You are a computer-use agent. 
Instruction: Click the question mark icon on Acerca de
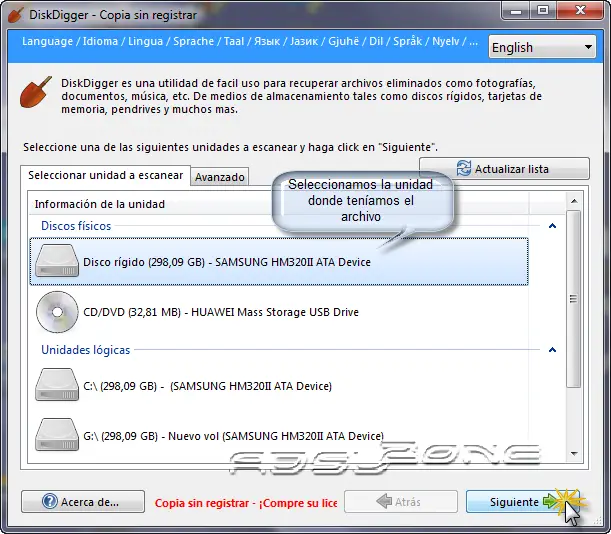[x=50, y=501]
